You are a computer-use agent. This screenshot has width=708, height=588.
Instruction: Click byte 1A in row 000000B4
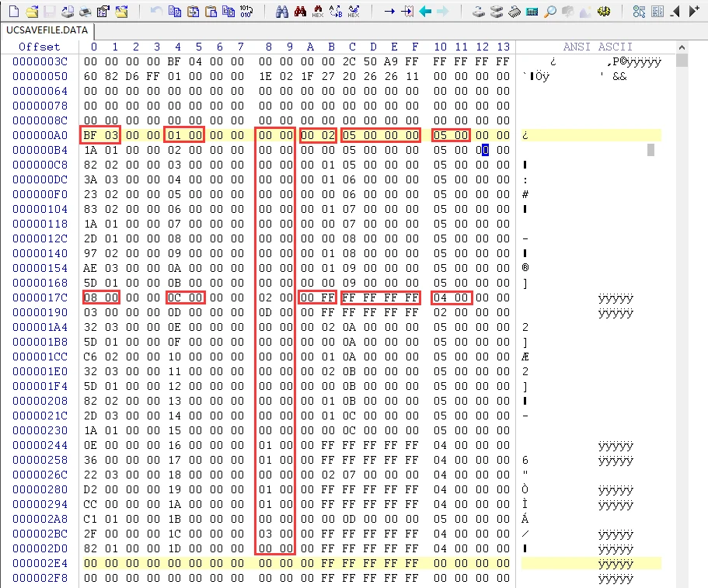point(90,150)
